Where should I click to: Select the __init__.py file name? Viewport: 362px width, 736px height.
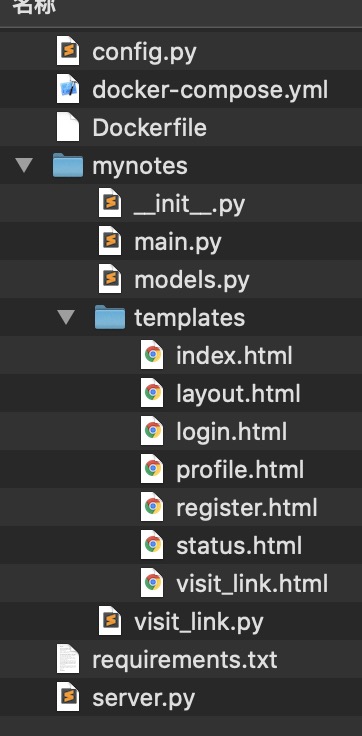pyautogui.click(x=189, y=205)
